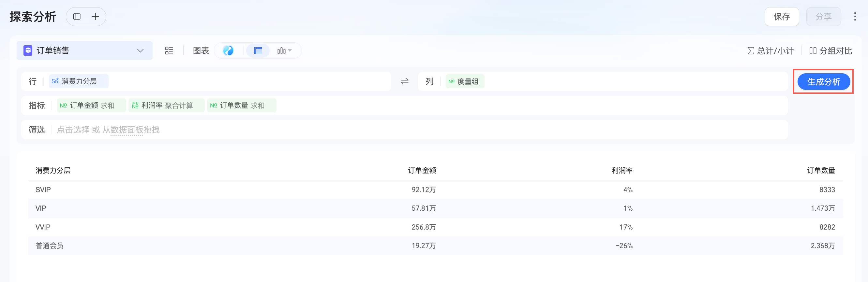
Task: Click the 分享 button
Action: tap(824, 17)
